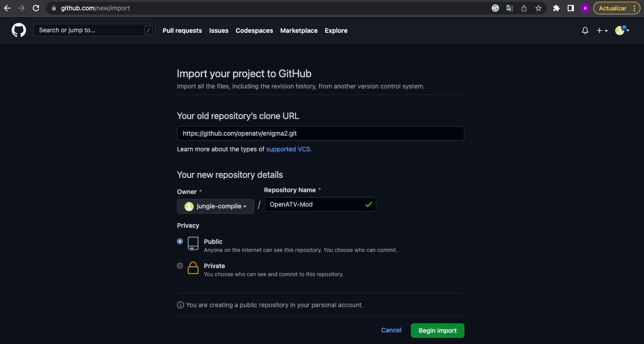
Task: Select the Public privacy option
Action: 180,242
